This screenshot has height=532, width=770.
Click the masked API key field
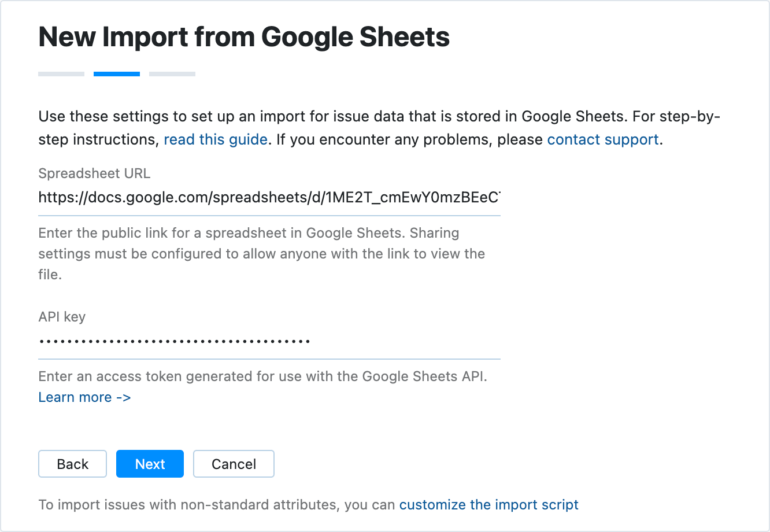[x=269, y=341]
